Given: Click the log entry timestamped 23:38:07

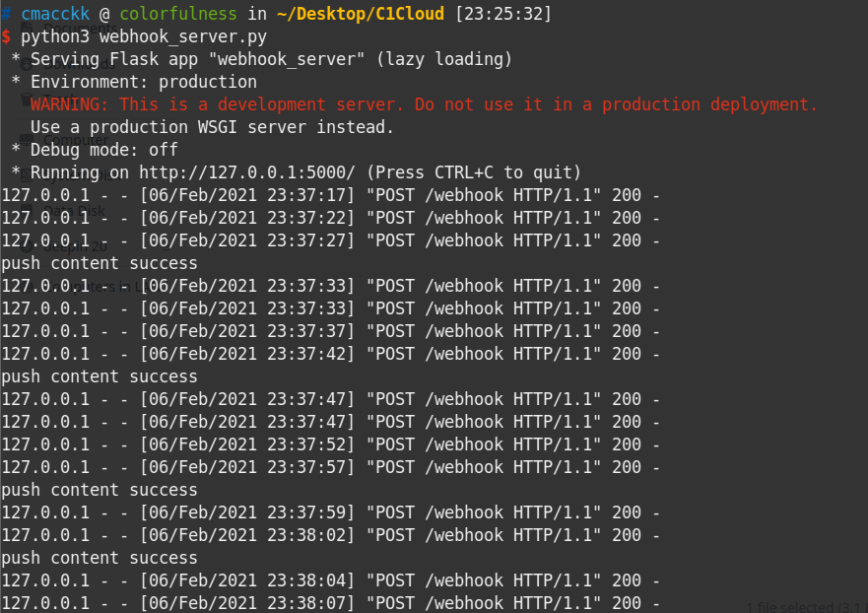Looking at the screenshot, I should click(x=330, y=603).
